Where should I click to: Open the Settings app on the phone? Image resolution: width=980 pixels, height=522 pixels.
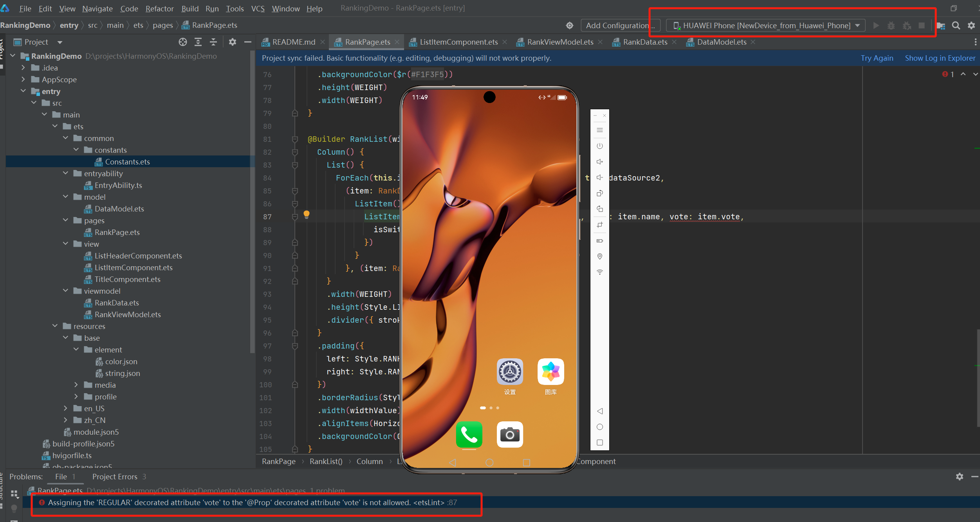tap(510, 372)
